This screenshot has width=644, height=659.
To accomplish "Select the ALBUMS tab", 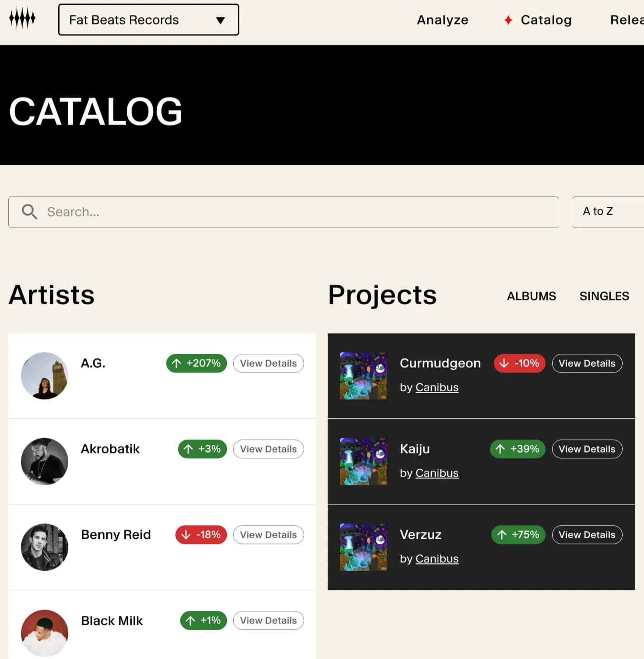I will (531, 296).
